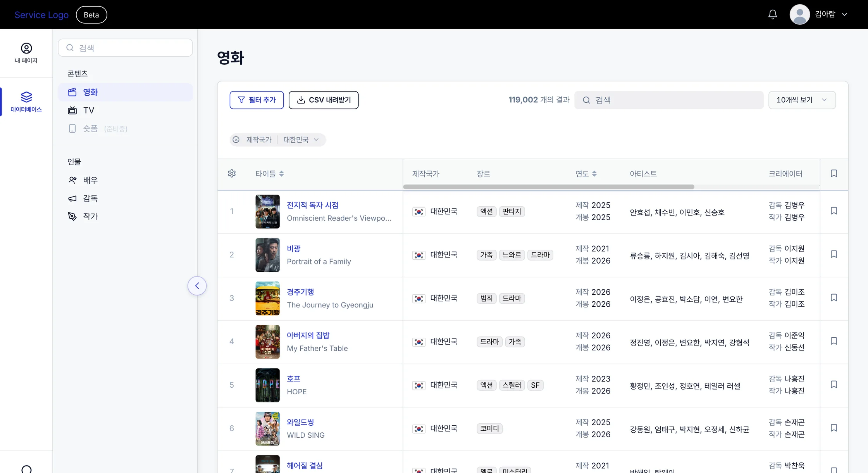Bookmark the 경주기행 movie row
This screenshot has height=473, width=868.
coord(834,297)
